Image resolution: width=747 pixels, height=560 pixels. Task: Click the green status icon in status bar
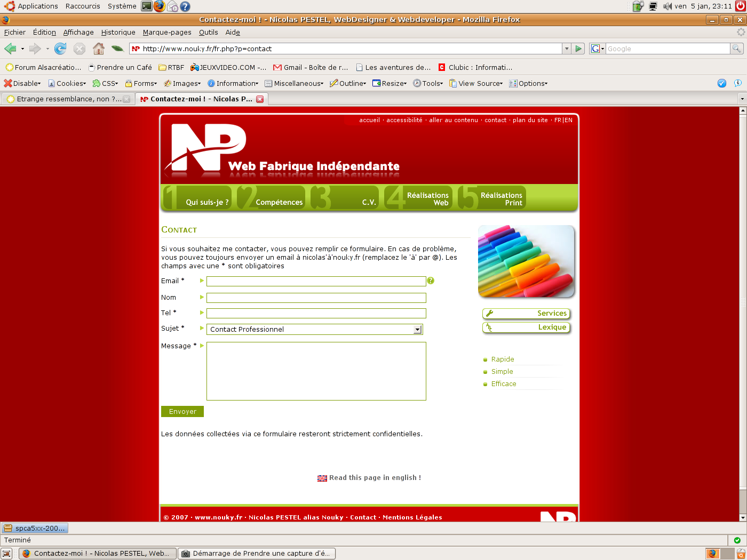pyautogui.click(x=737, y=540)
